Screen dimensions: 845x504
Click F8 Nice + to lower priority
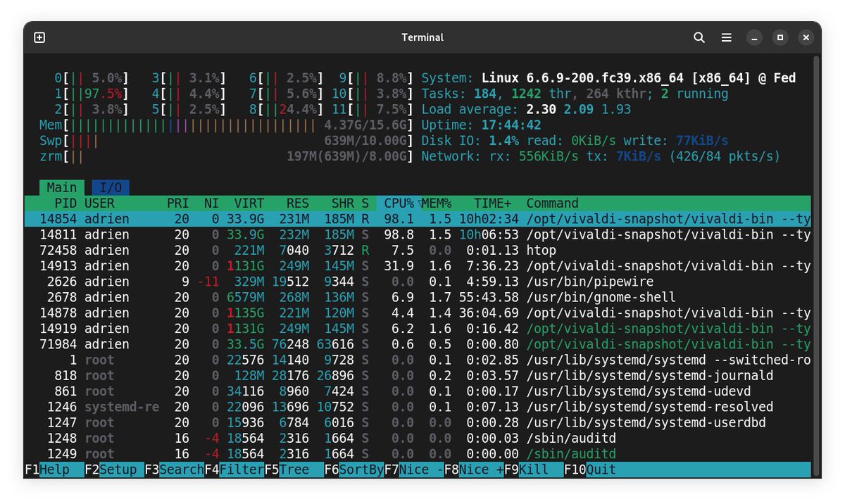click(474, 470)
